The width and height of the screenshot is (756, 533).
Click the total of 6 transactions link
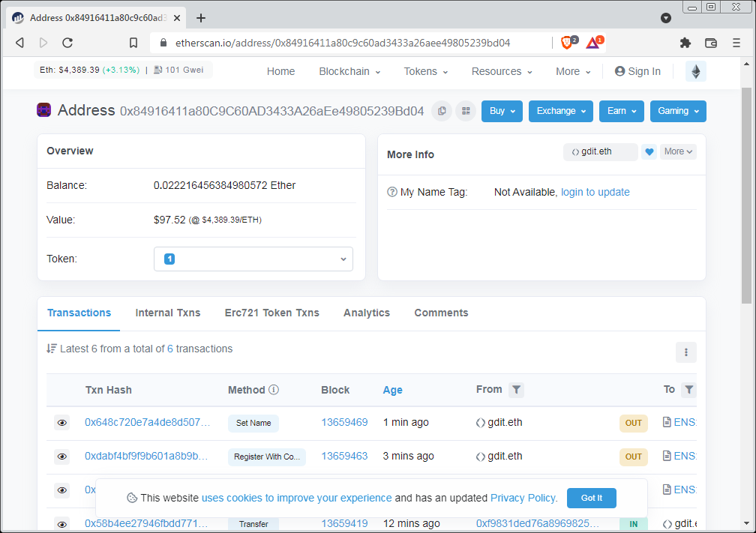[170, 349]
